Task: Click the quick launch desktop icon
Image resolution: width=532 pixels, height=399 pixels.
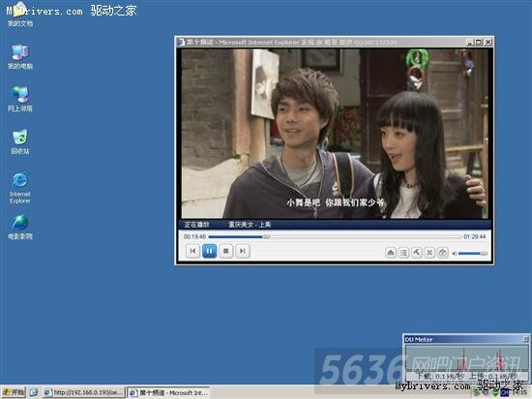Action: [x=34, y=392]
